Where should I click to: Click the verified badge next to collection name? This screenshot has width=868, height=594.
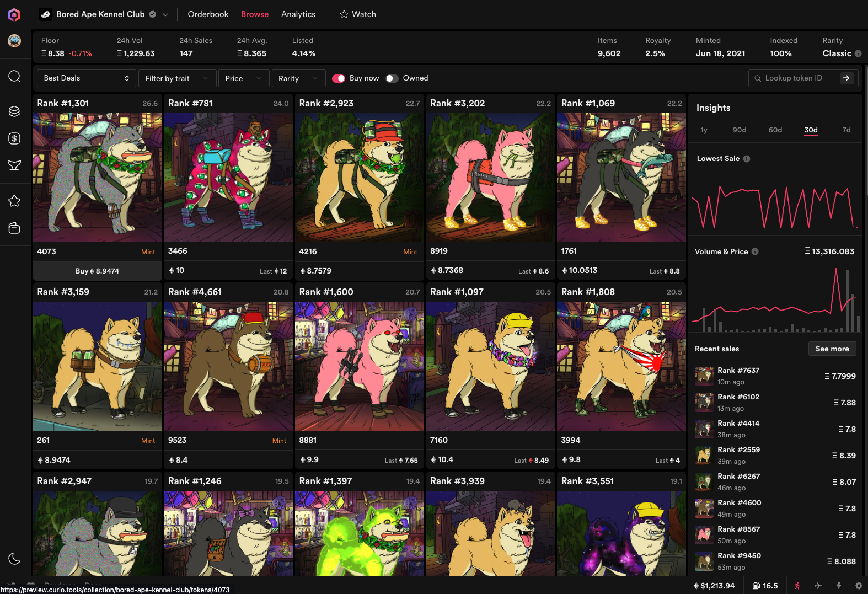[x=153, y=14]
